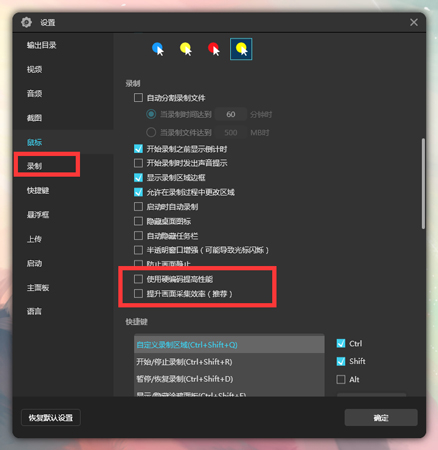Click the vertical scrollbar of settings panel
Screen dimensions: 438x450
423,183
